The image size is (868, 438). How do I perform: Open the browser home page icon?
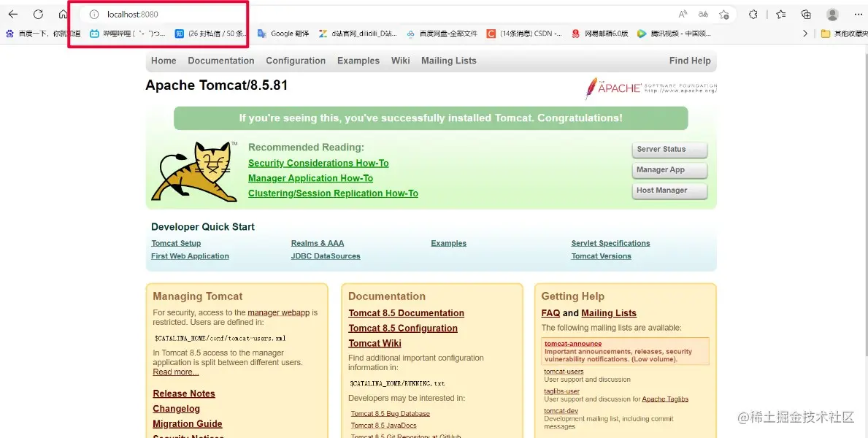click(63, 15)
